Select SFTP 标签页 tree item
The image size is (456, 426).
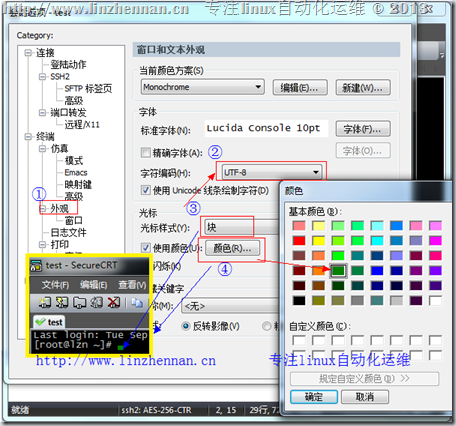(x=88, y=88)
